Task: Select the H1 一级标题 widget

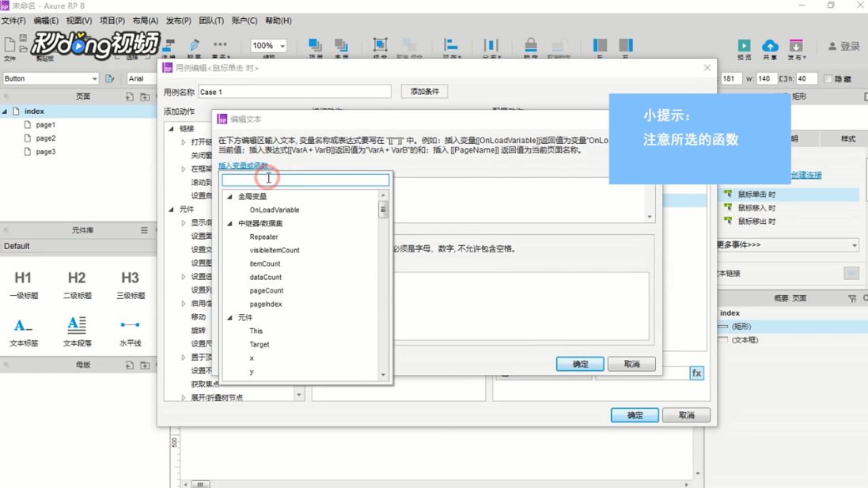Action: 23,285
